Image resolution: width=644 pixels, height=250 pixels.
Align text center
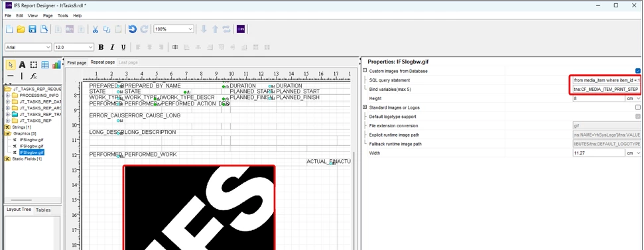tap(149, 47)
